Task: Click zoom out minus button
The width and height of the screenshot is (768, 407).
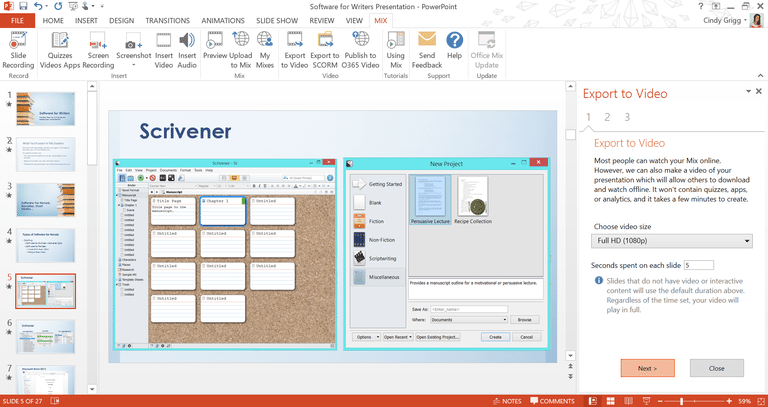Action: point(658,401)
